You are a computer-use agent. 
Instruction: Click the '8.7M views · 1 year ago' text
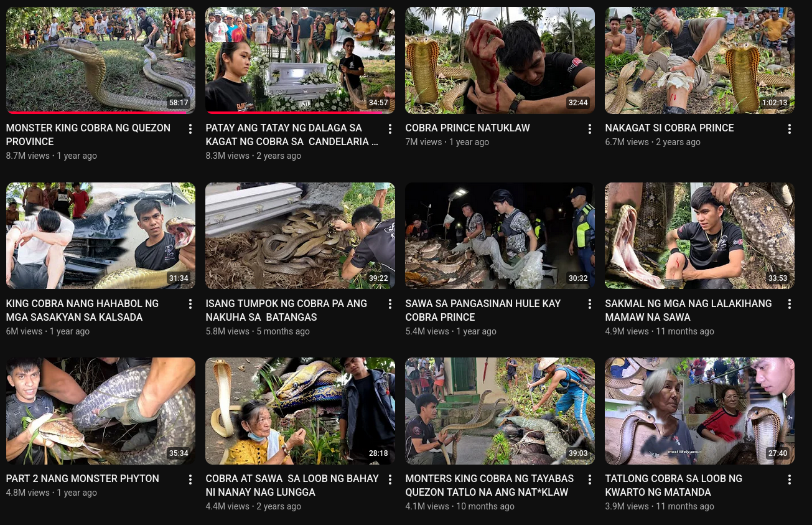pos(52,156)
